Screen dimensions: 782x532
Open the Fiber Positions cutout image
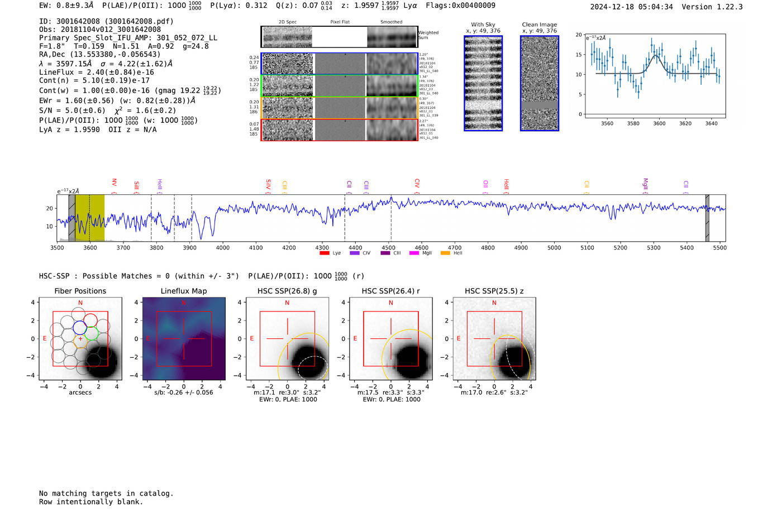click(x=80, y=339)
